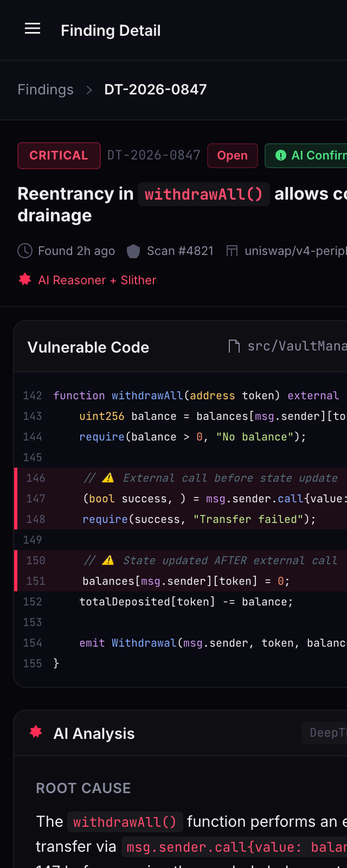Screen dimensions: 347x868
Task: Click the file icon next to src/VaultMana
Action: [234, 346]
